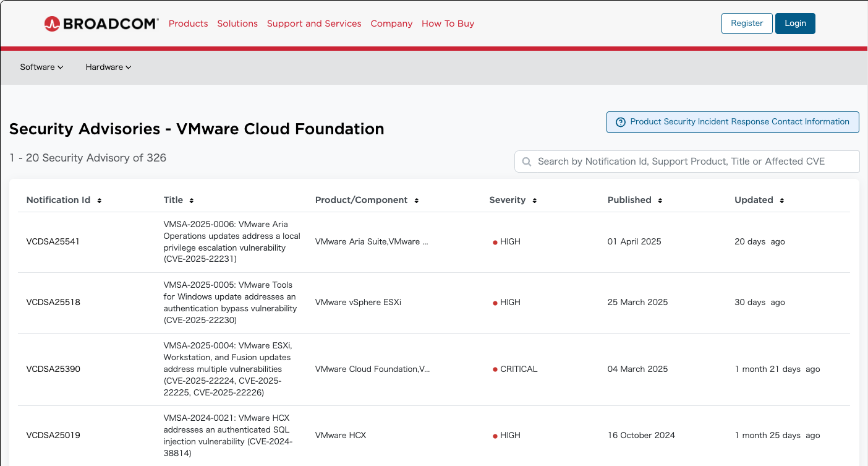868x466 pixels.
Task: Sort by Notification Id column arrows
Action: (100, 201)
